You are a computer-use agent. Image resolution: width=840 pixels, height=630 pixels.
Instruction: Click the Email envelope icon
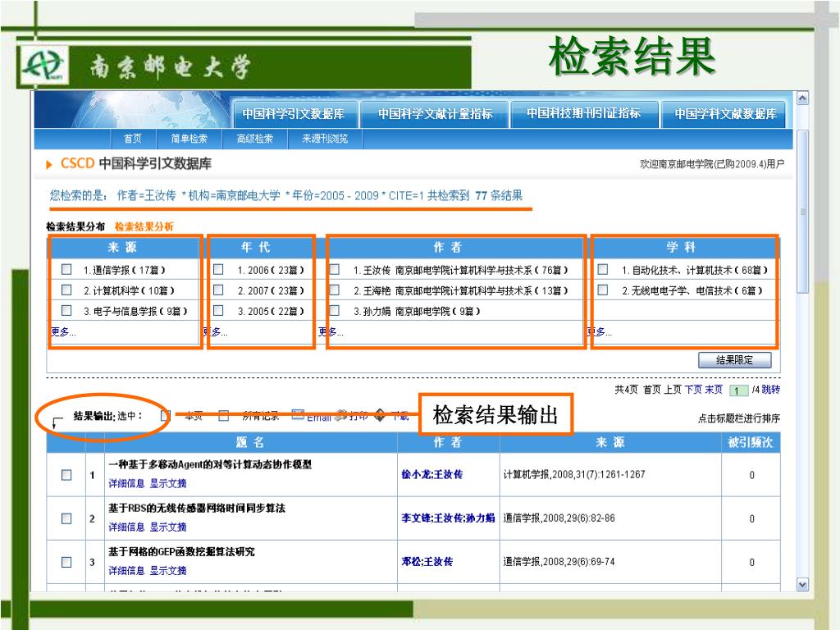[299, 414]
